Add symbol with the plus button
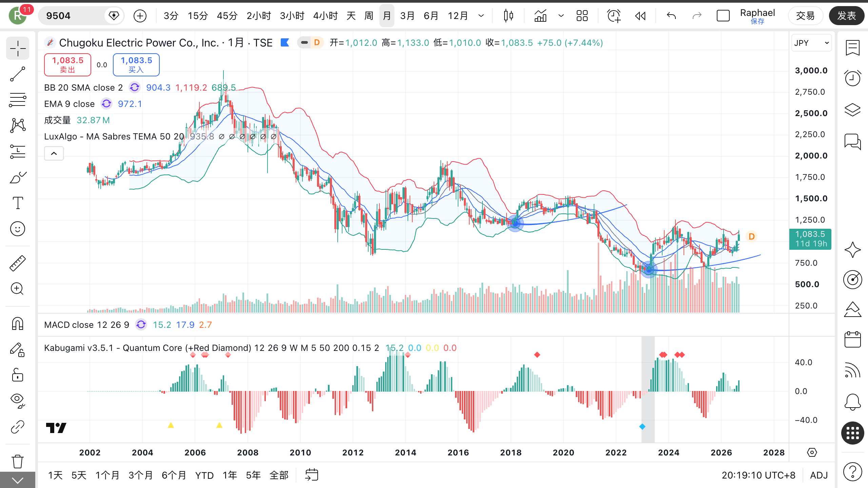The image size is (868, 488). coord(140,16)
